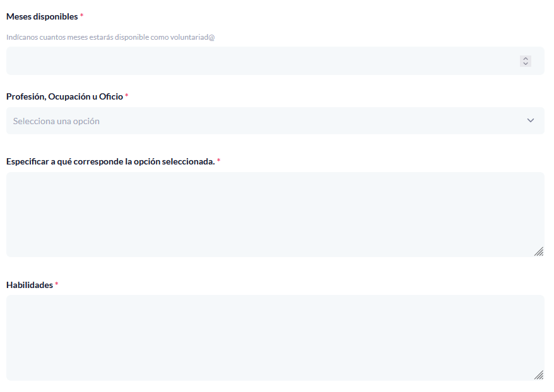
Task: Grab the resize handle of the Habilidades textarea
Action: coord(538,375)
